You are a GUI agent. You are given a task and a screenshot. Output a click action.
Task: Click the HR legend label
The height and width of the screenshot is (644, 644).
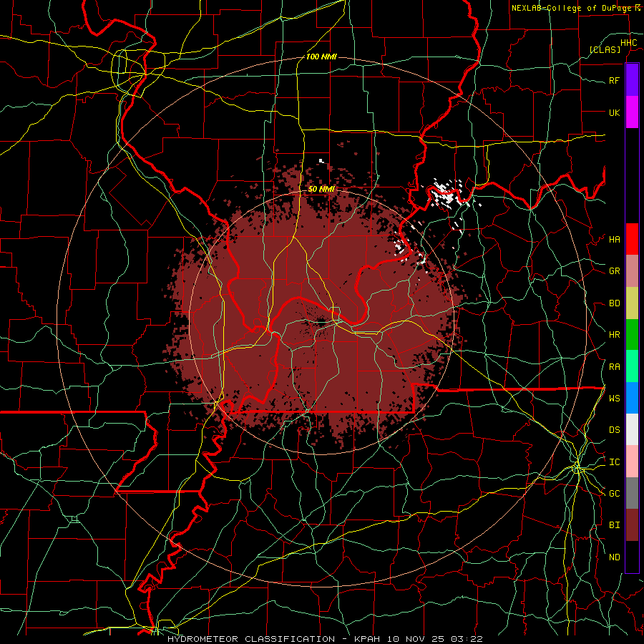click(x=614, y=335)
